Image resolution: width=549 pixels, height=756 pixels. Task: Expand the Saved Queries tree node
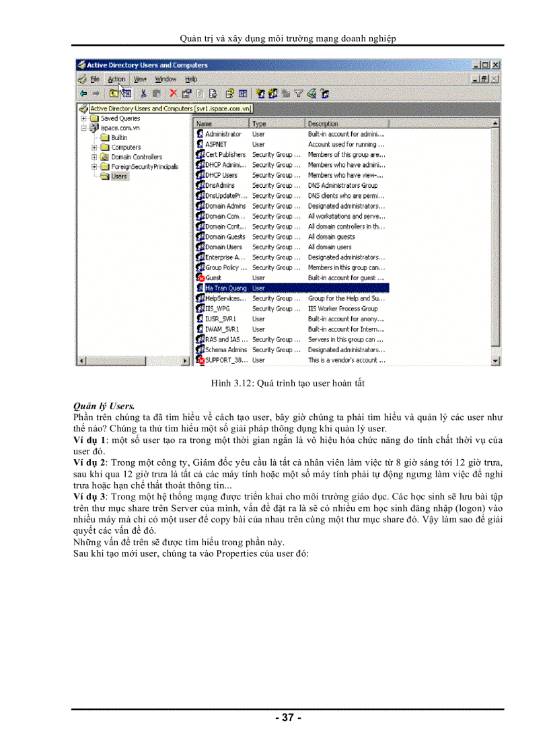[83, 118]
